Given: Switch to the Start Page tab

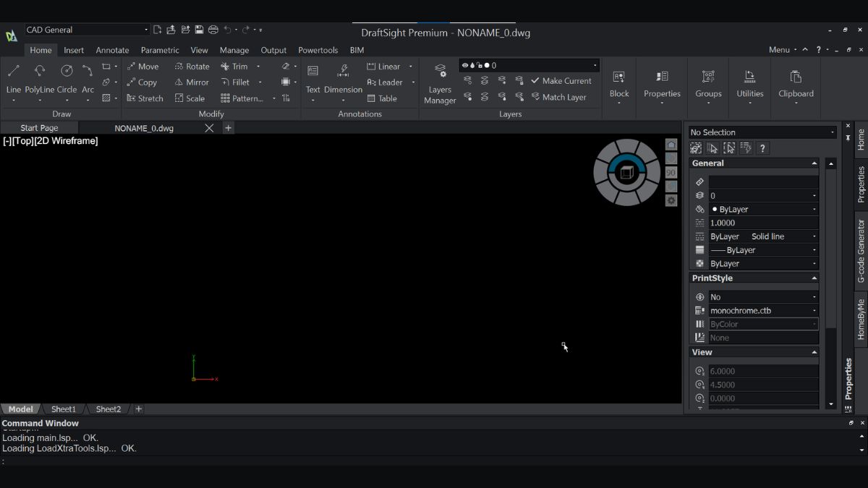Looking at the screenshot, I should (x=39, y=128).
